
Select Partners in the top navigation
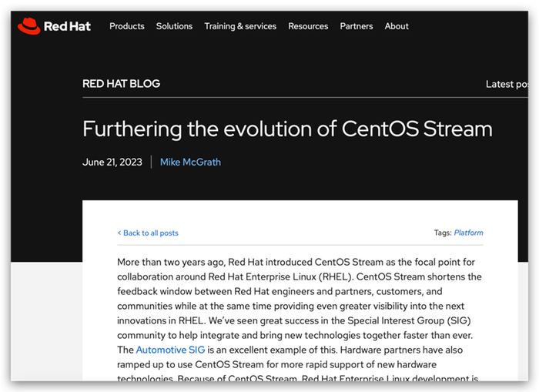click(357, 26)
